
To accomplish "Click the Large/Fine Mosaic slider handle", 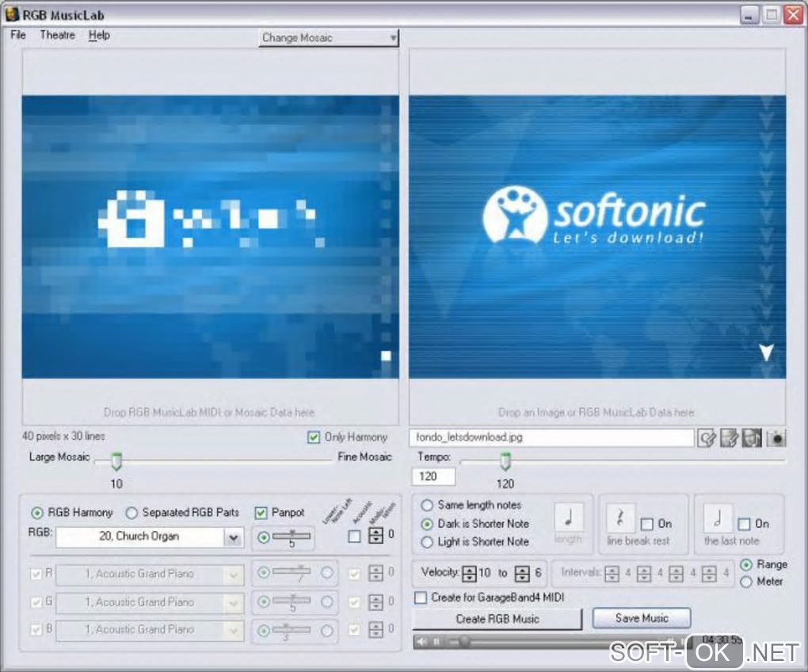I will tap(116, 461).
